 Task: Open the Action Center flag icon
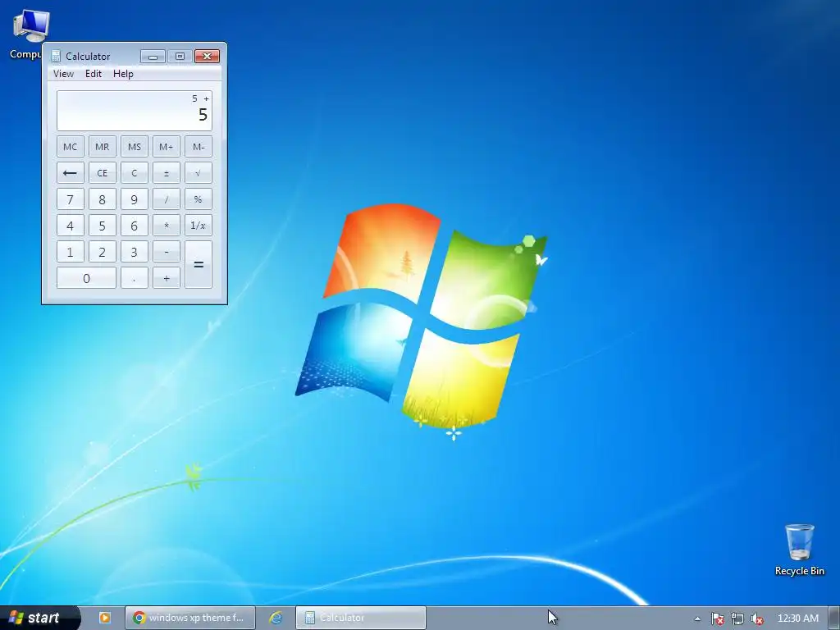coord(717,619)
